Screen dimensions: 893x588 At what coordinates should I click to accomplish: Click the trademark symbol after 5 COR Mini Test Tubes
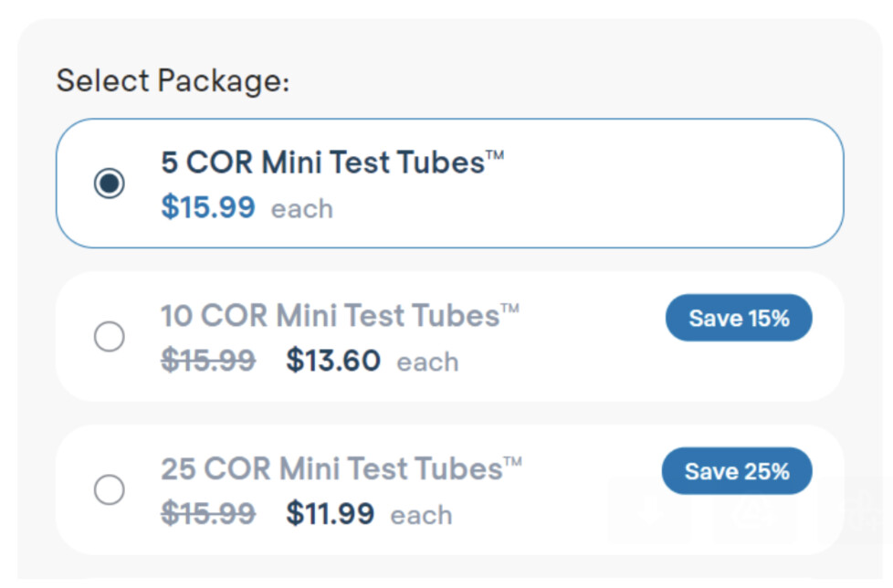pyautogui.click(x=495, y=155)
